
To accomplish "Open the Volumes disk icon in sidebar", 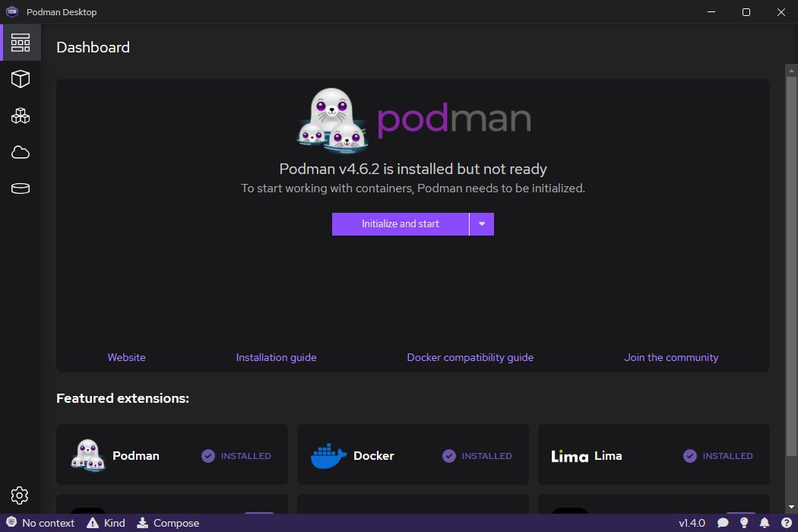I will click(x=21, y=188).
